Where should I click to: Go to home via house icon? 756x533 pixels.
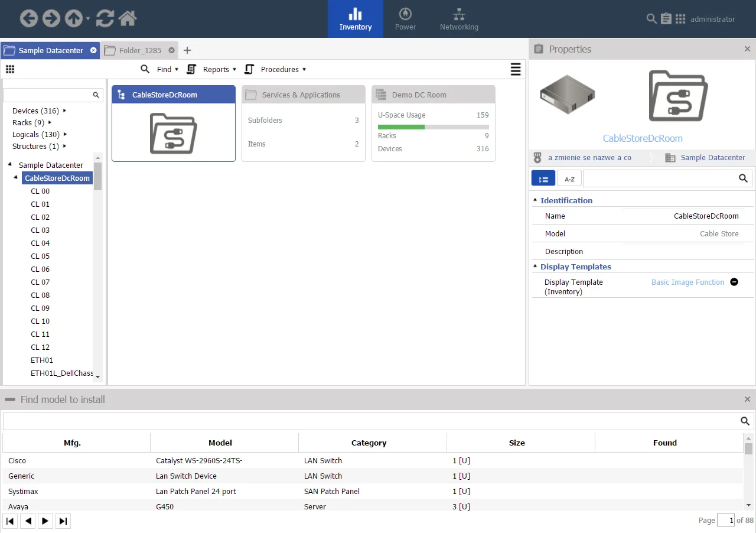coord(128,19)
